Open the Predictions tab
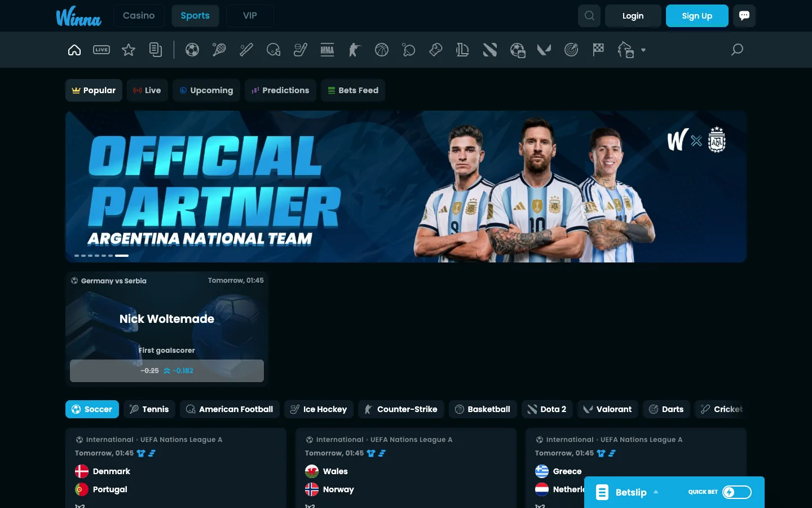The image size is (812, 508). tap(280, 90)
